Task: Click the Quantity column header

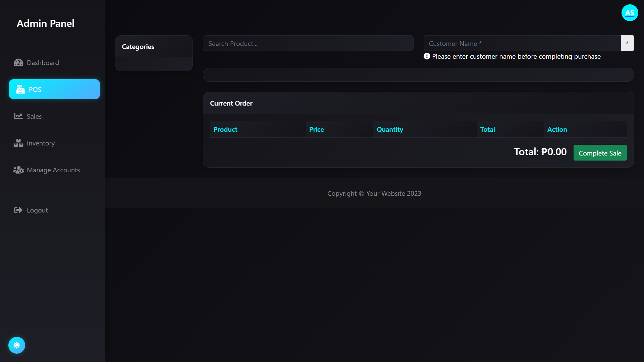Action: (x=390, y=129)
